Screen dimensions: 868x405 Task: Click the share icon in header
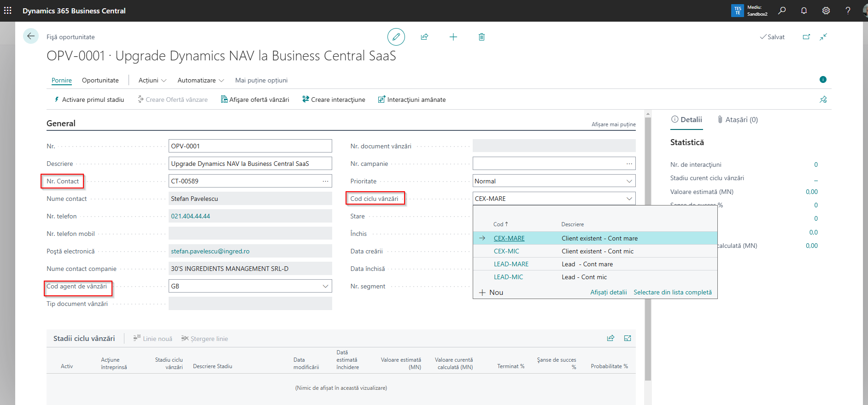point(425,37)
